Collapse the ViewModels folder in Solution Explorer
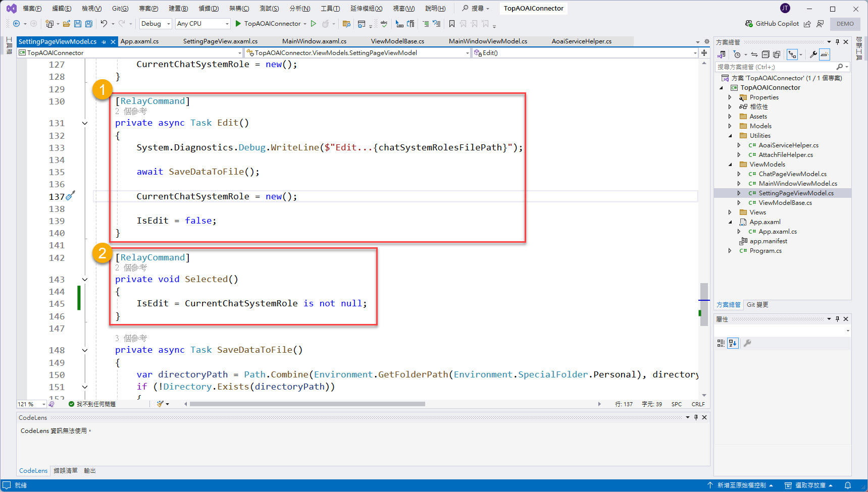This screenshot has width=868, height=492. pos(730,165)
